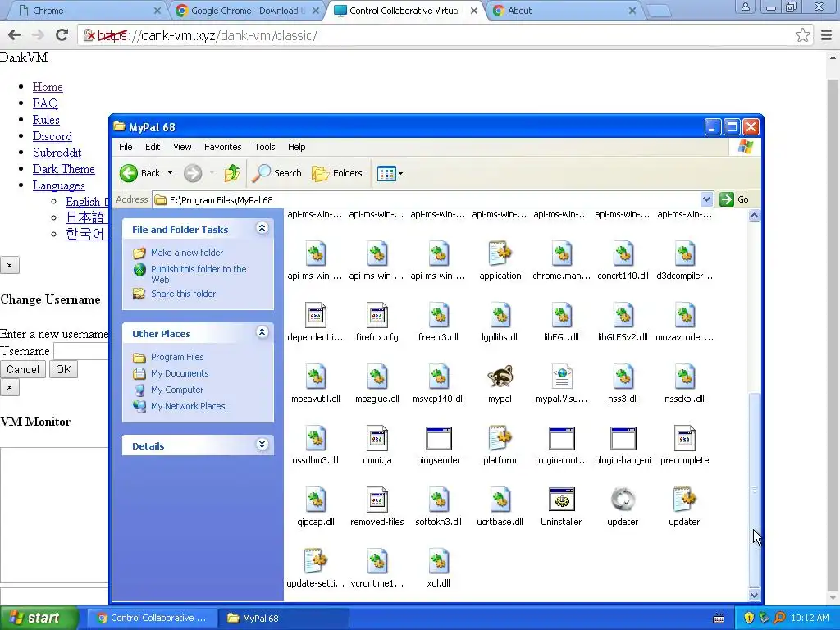Image resolution: width=840 pixels, height=630 pixels.
Task: Toggle the Folders pane button
Action: (337, 173)
